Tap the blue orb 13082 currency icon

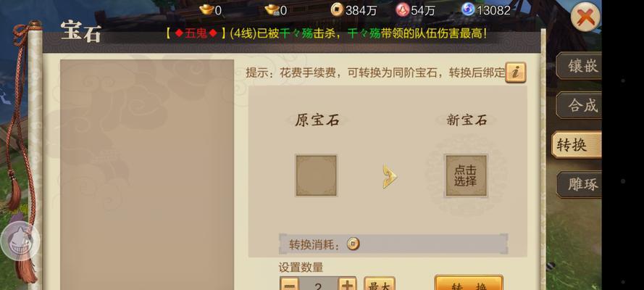pyautogui.click(x=467, y=9)
